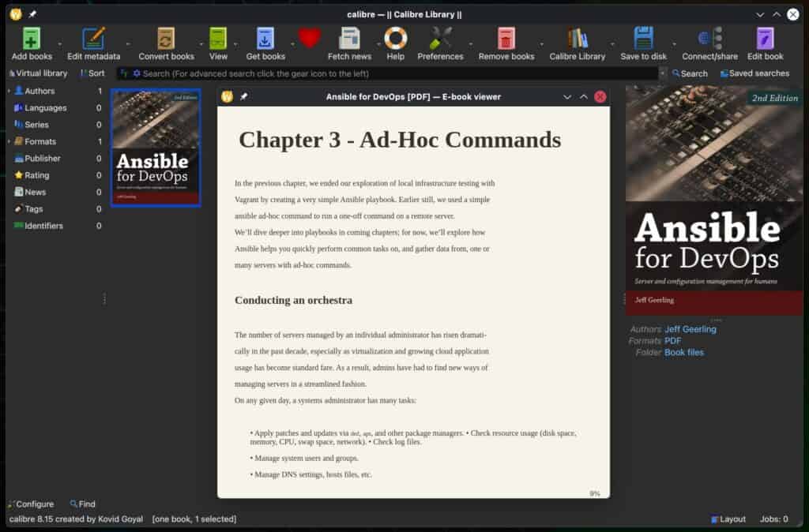This screenshot has width=809, height=532.
Task: Open Calibre Preferences
Action: coord(440,39)
